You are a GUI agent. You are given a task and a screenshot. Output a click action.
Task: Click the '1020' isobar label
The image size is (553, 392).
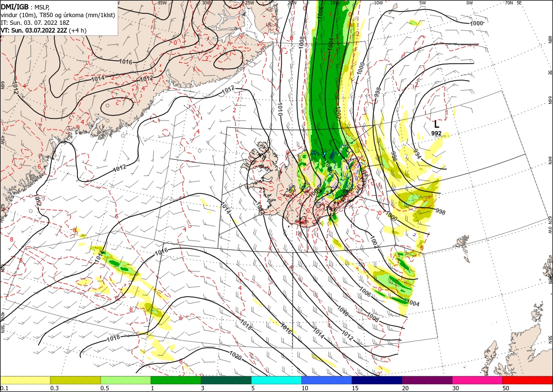[235, 356]
